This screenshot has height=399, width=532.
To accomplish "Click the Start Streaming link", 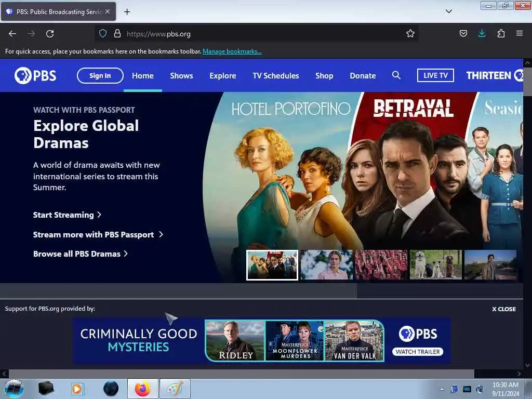I will click(x=67, y=215).
